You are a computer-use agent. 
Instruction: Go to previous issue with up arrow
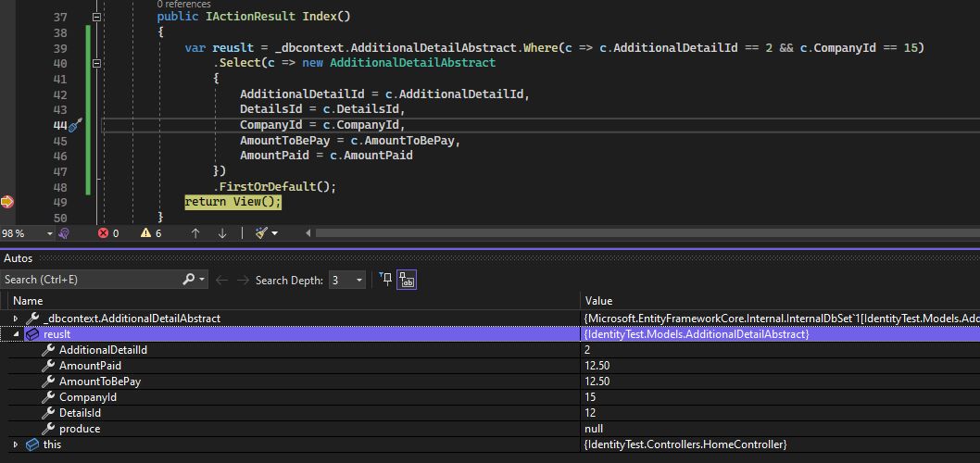pyautogui.click(x=195, y=233)
